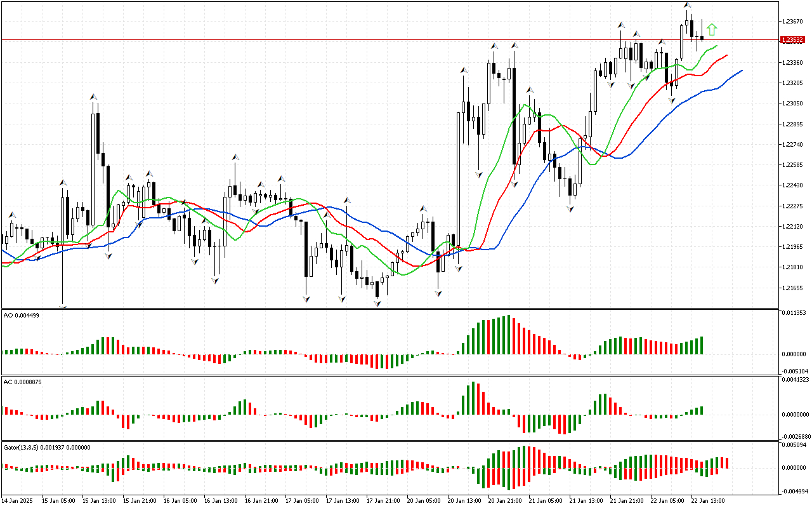
Task: Click the 17 Jan 13:00 time label
Action: [343, 500]
